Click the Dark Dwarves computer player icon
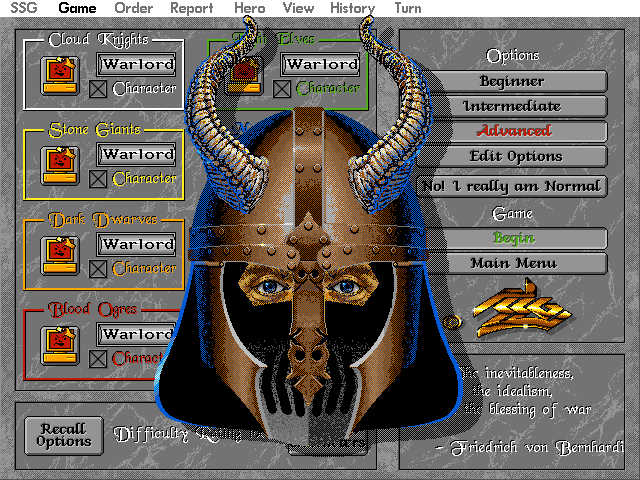 [x=60, y=256]
